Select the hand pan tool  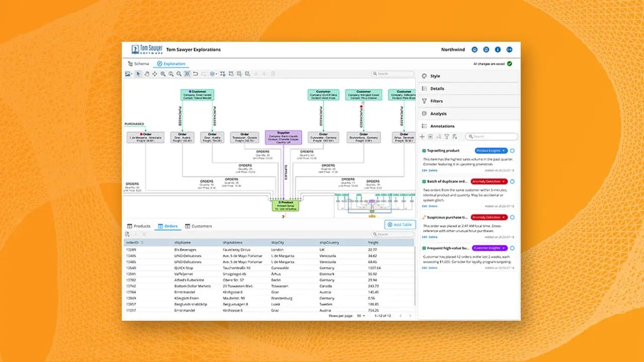coord(146,74)
